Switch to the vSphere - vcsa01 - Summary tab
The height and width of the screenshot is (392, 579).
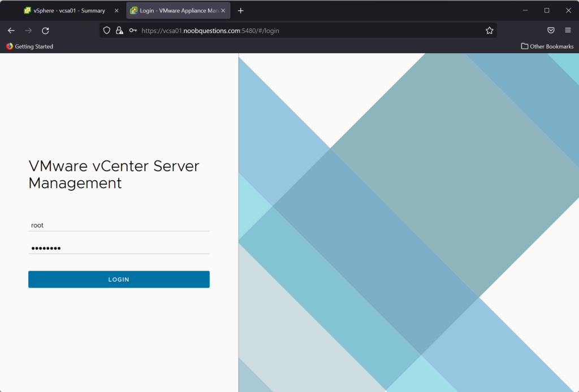(70, 11)
